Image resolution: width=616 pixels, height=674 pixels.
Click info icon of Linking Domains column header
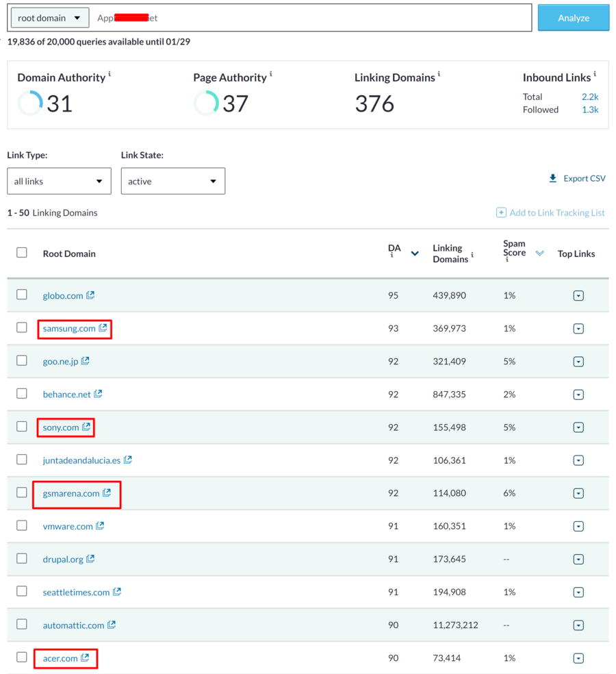point(472,255)
